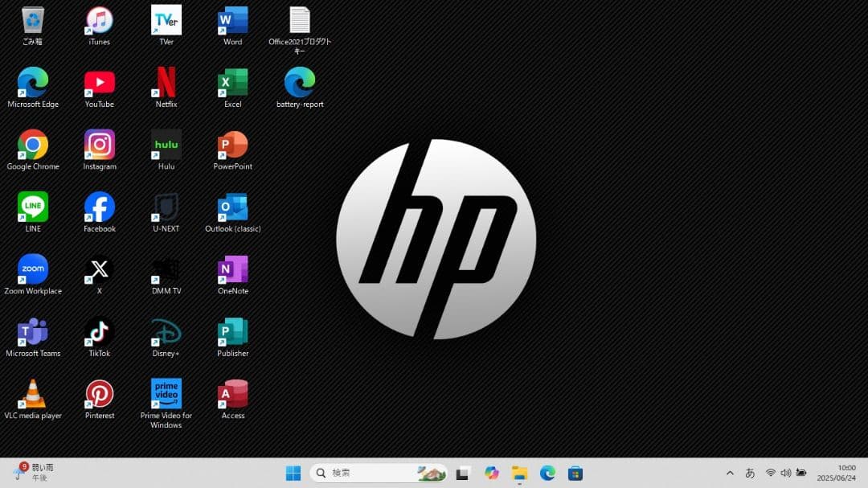The width and height of the screenshot is (868, 488).
Task: Open Microsoft Edge from the taskbar
Action: 548,473
